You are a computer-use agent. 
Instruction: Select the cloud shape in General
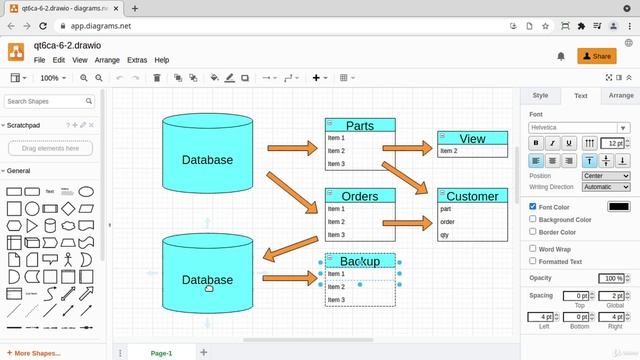(x=68, y=226)
